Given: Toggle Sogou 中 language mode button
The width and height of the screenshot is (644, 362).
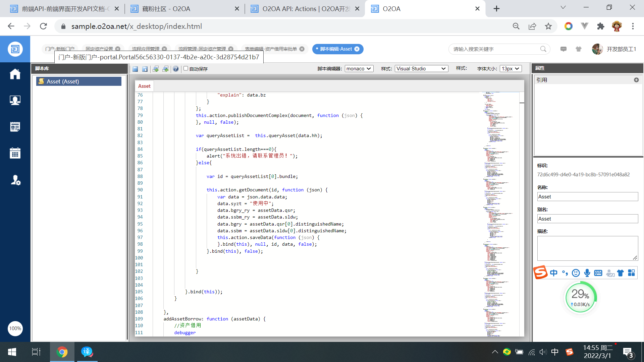Looking at the screenshot, I should coord(554,273).
